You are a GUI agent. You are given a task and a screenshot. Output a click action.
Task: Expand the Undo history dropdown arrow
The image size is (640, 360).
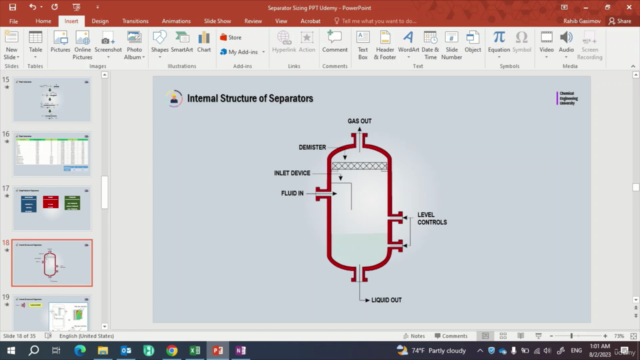pyautogui.click(x=42, y=7)
